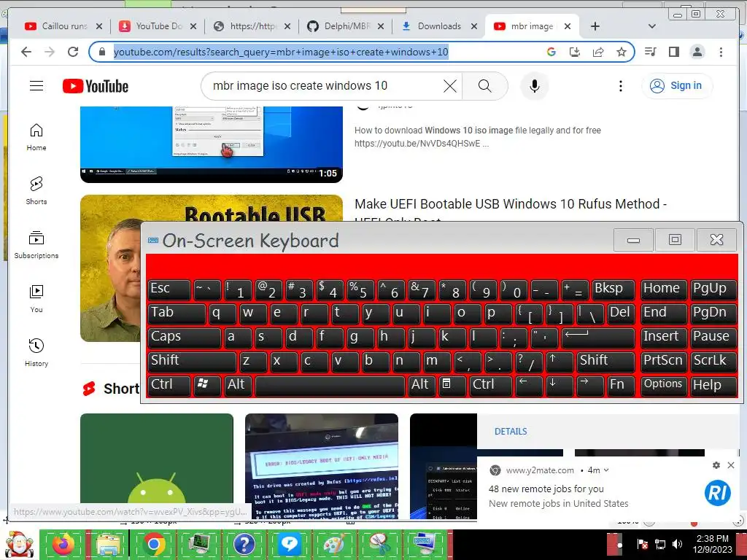
Task: Open notification settings gear icon
Action: coord(716,465)
